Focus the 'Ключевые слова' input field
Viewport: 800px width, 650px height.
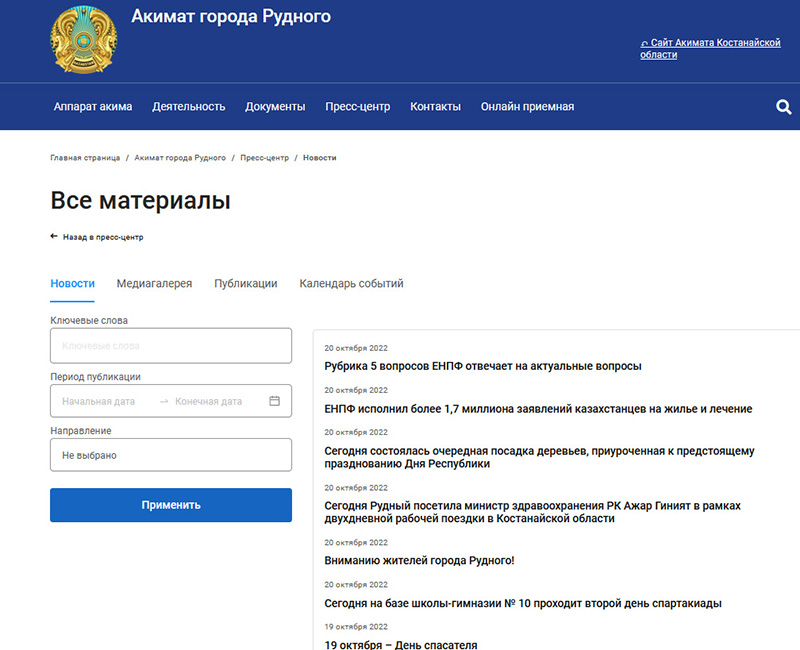point(171,345)
